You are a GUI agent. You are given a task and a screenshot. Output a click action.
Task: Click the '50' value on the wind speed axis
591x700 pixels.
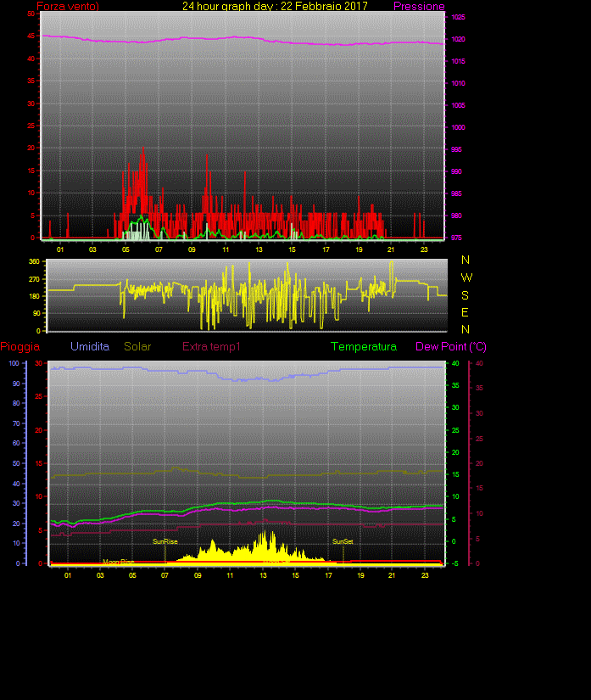(31, 14)
